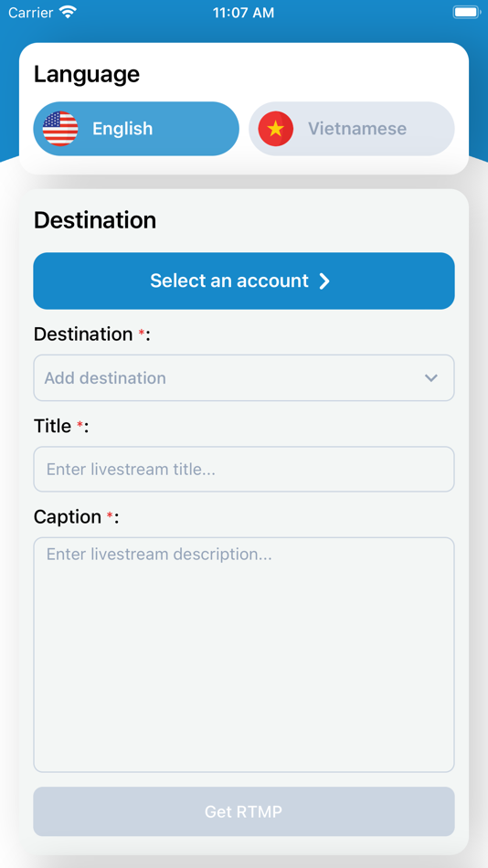Tap the chevron arrow beside Select an account
Viewport: 488px width, 868px height.
[x=324, y=281]
